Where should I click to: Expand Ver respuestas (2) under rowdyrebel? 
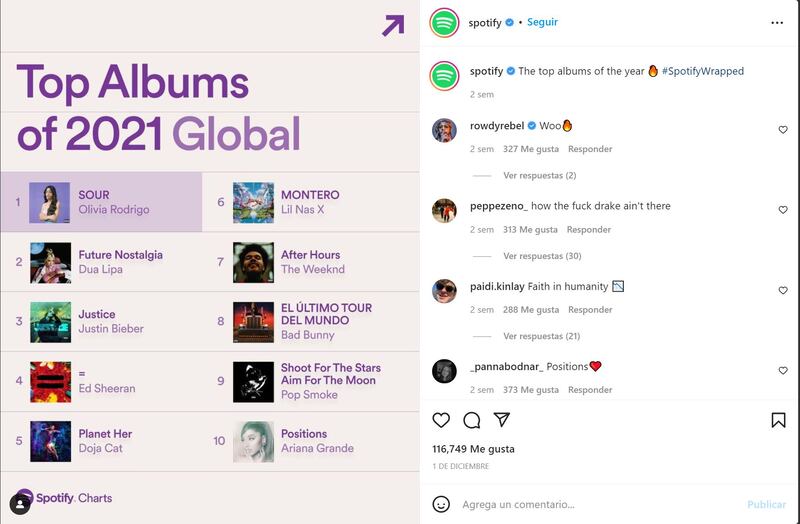(539, 176)
